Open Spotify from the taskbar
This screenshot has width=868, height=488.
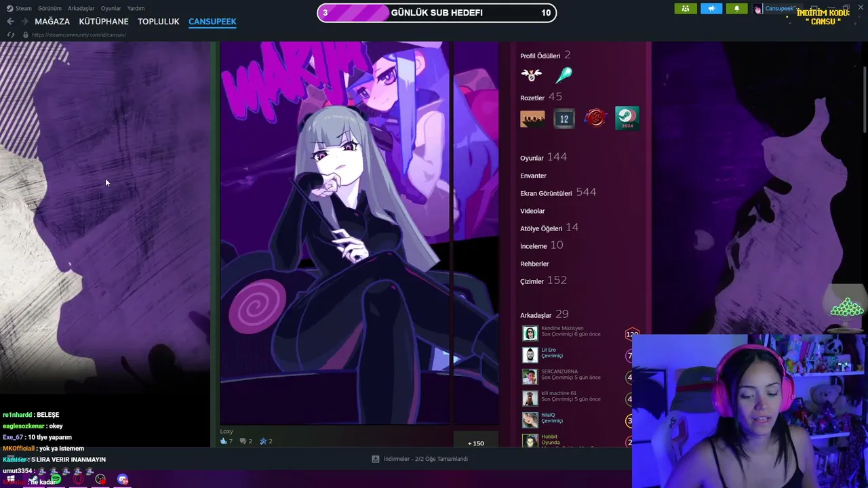point(56,479)
